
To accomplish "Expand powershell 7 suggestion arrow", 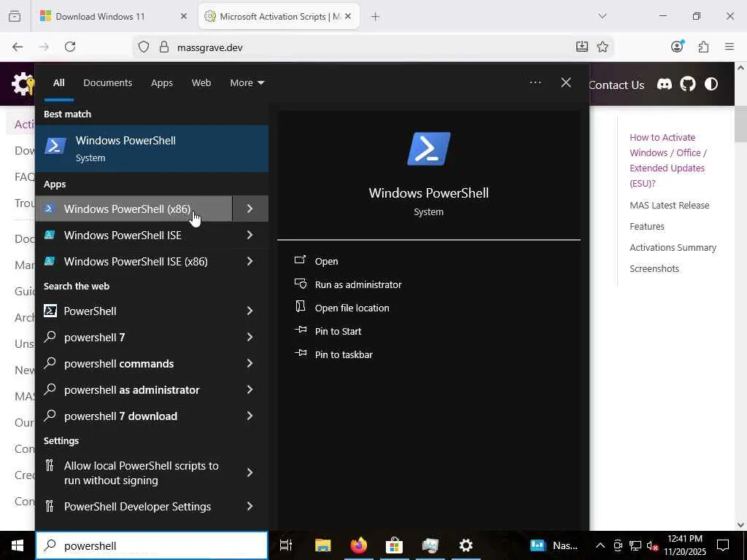I will [x=250, y=337].
